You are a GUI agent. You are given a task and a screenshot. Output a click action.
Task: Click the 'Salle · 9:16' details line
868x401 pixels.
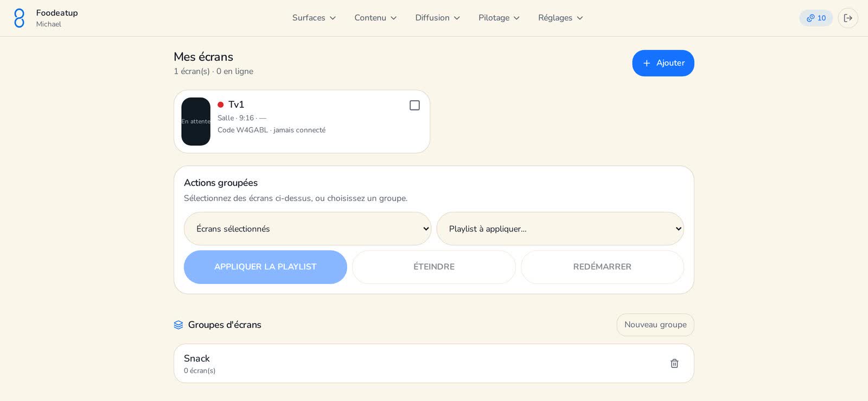point(242,118)
